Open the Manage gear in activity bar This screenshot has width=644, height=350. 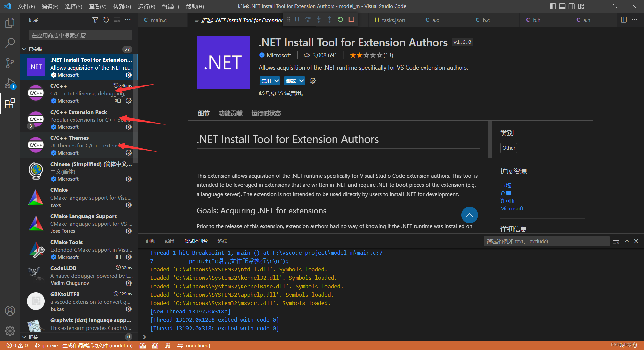10,331
